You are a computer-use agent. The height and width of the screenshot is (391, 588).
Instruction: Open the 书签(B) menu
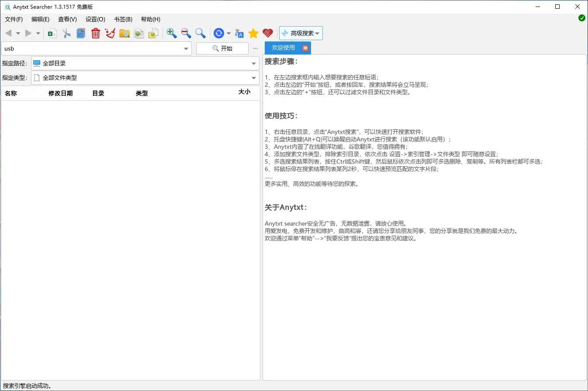(123, 19)
